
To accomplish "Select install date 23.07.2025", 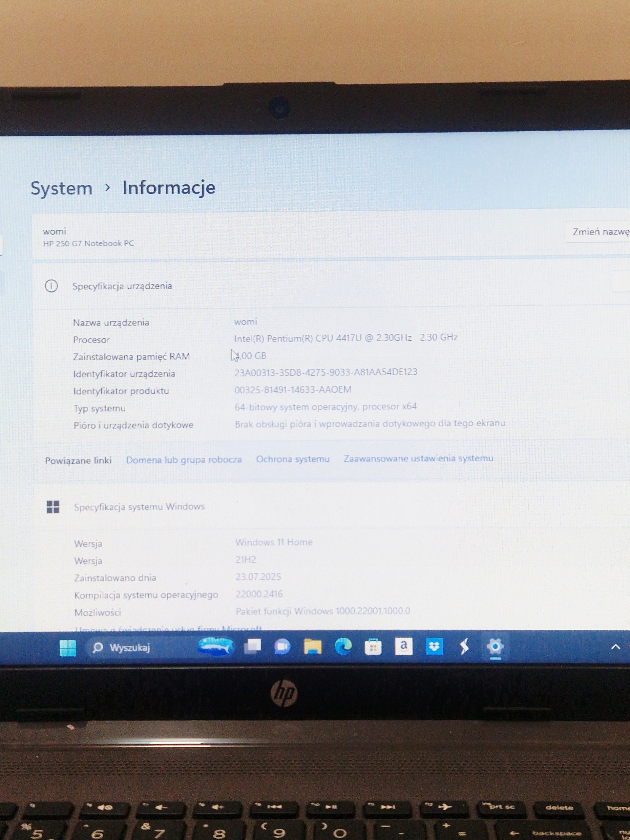I will 258,577.
